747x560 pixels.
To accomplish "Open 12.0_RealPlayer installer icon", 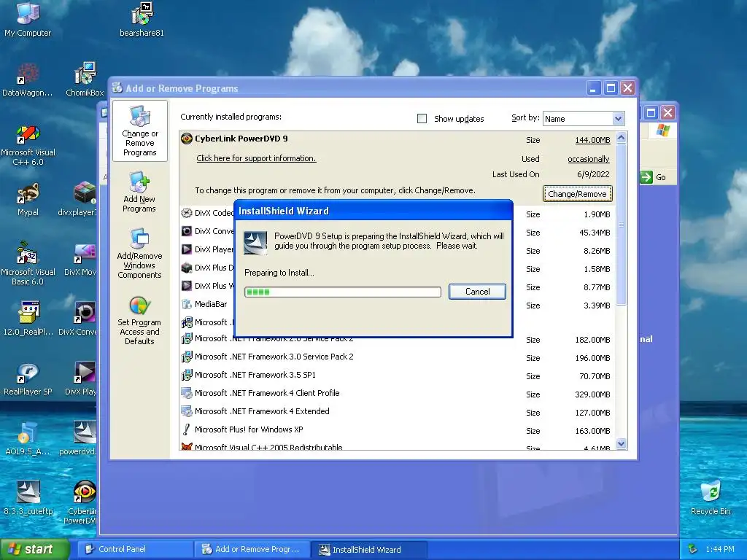I will 28,318.
